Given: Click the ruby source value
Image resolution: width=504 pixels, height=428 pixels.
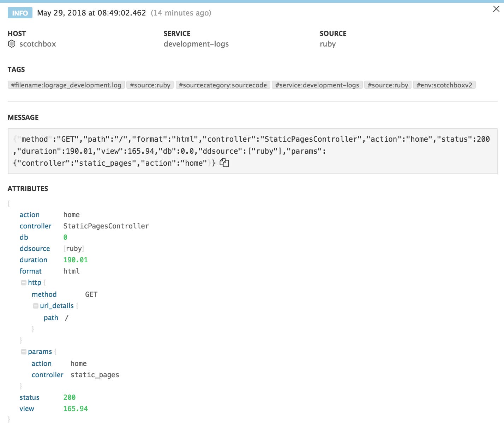Looking at the screenshot, I should click(328, 44).
